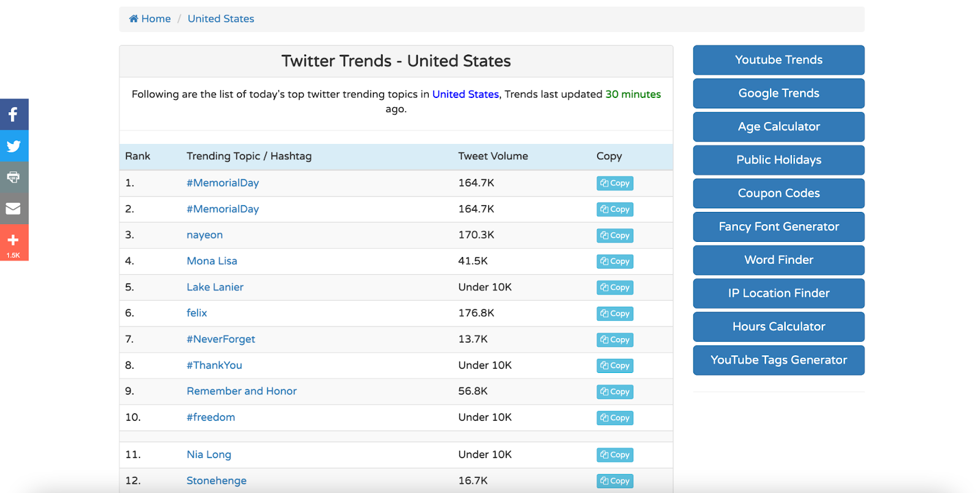Click the 16.7K tweet volume value
This screenshot has width=980, height=493.
[x=473, y=481]
